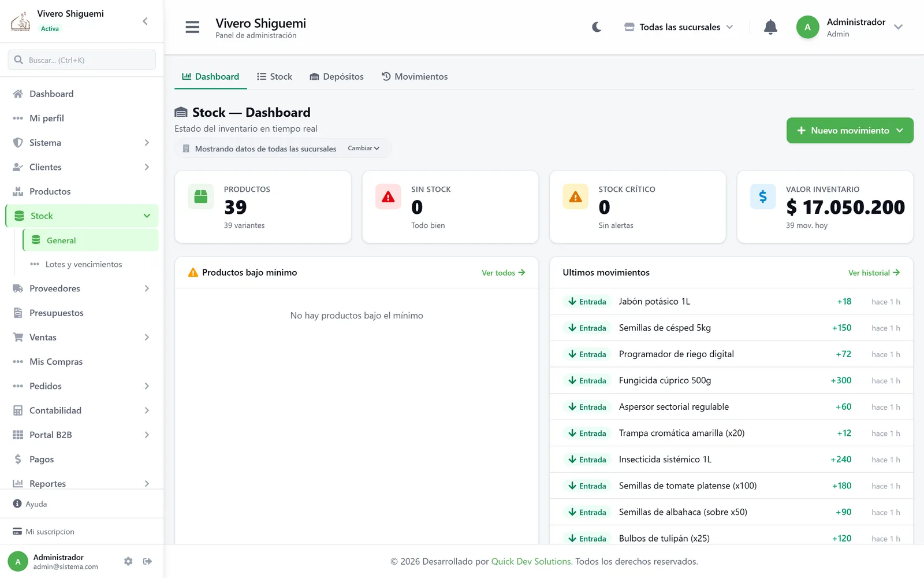Image resolution: width=924 pixels, height=578 pixels.
Task: Click Semillas de césped 5kg entry
Action: (x=731, y=328)
